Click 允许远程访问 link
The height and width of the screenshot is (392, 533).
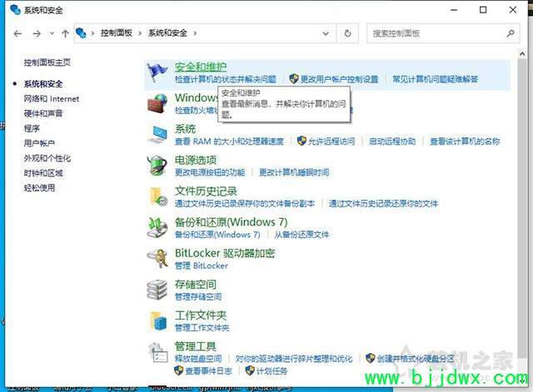[x=331, y=141]
